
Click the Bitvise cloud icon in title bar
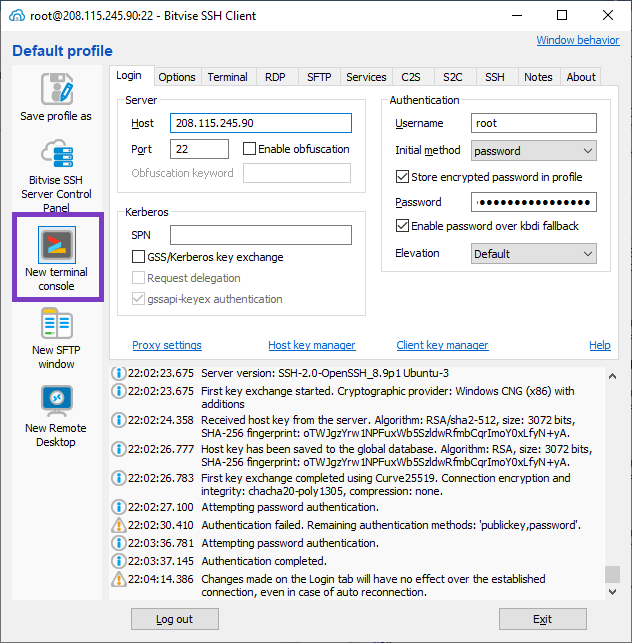point(16,16)
